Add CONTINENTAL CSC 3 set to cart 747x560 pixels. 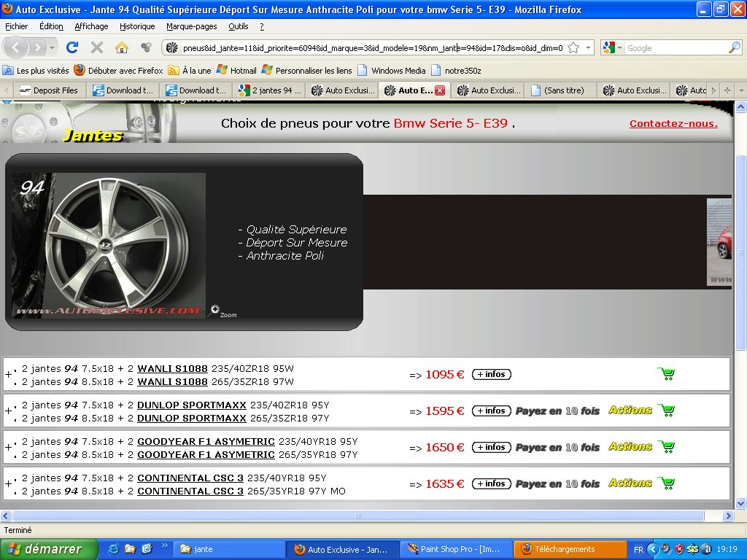click(667, 483)
